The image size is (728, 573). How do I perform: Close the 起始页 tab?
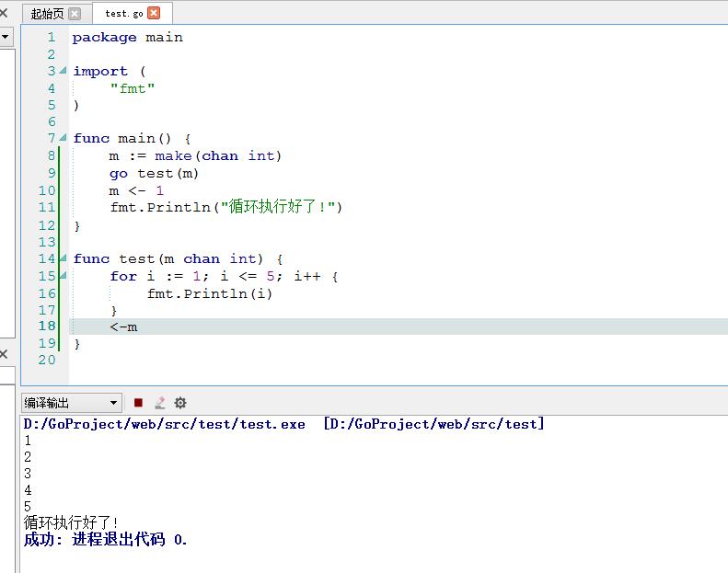click(75, 14)
